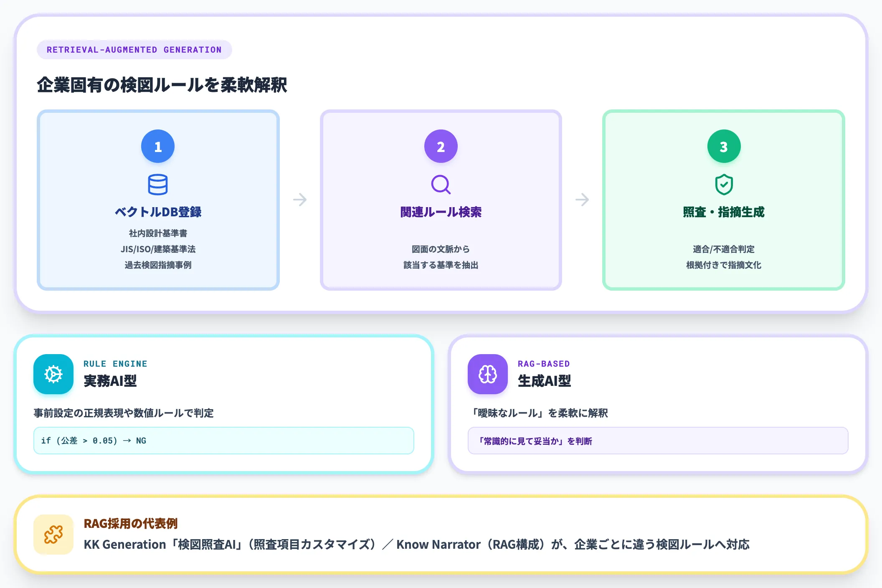Screen dimensions: 882x588
Task: Click the green step 3 circle
Action: pyautogui.click(x=724, y=146)
